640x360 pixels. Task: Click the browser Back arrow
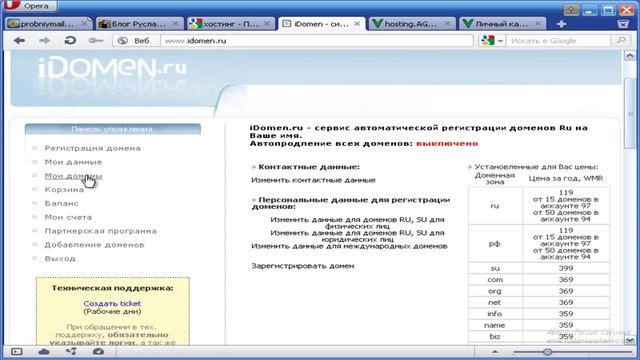[19, 40]
